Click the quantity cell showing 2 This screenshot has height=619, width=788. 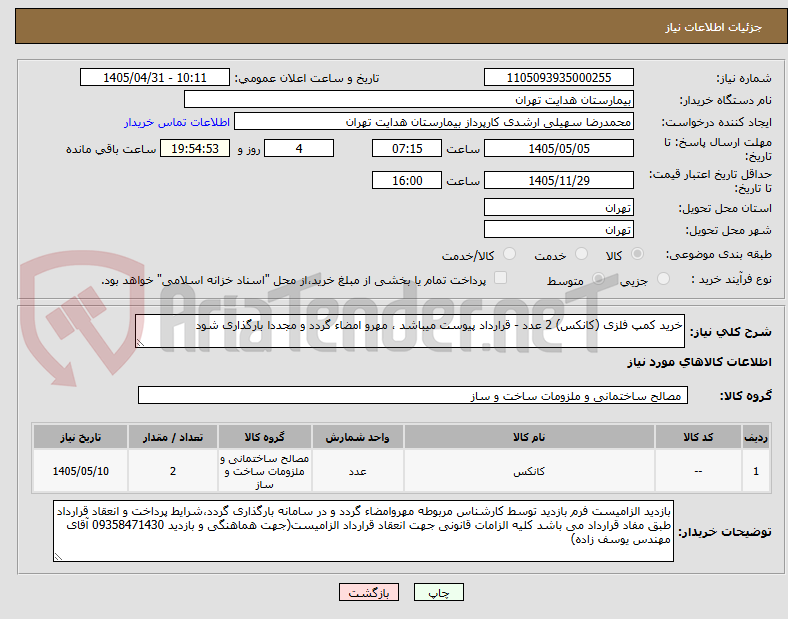[x=173, y=471]
